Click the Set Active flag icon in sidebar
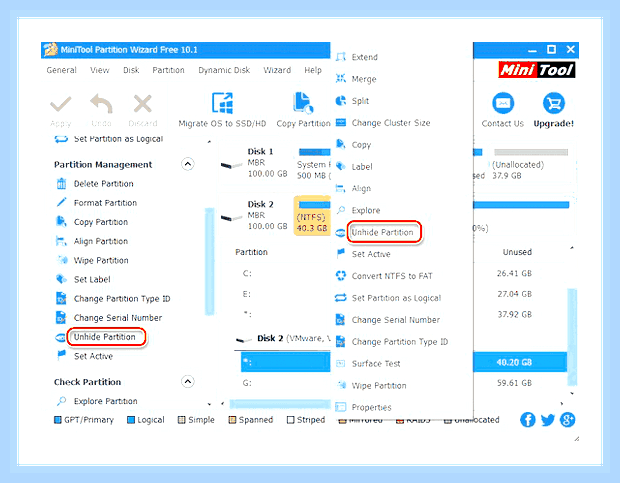The image size is (620, 483). pyautogui.click(x=61, y=355)
